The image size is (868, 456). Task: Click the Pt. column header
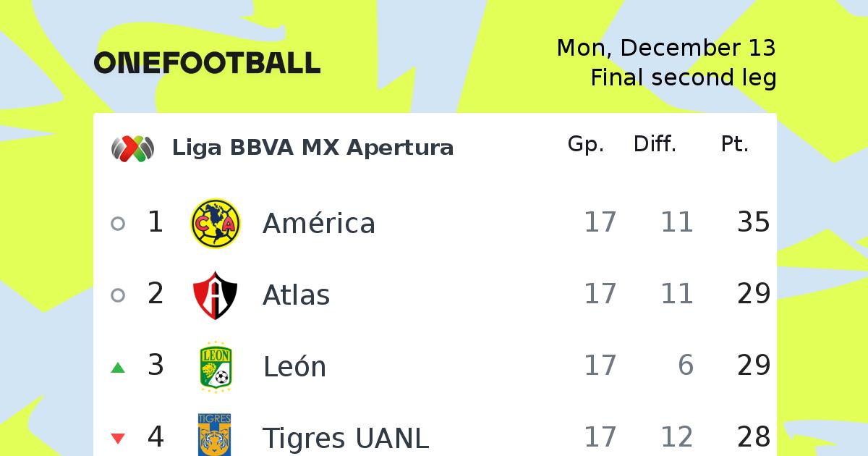735,145
